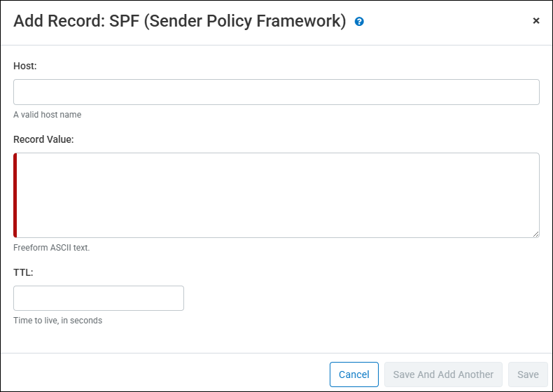Click the 'Add Record:' title text

(x=59, y=21)
